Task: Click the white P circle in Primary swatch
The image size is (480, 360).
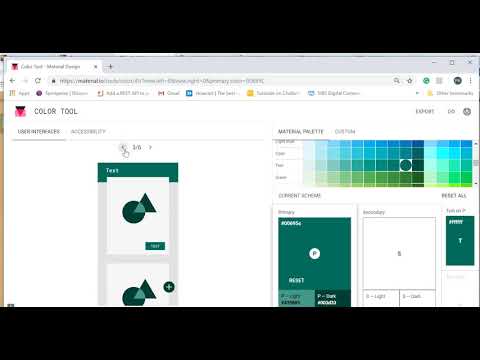Action: pos(314,254)
